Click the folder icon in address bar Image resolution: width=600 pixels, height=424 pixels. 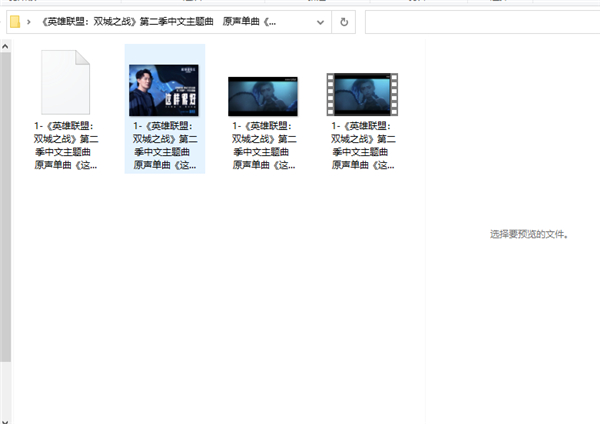click(x=15, y=22)
